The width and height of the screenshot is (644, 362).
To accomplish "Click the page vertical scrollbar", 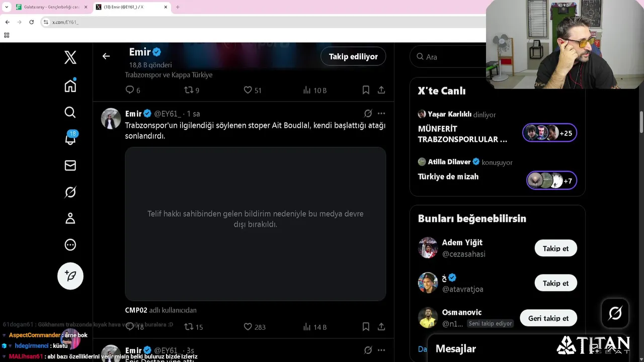I will [641, 123].
